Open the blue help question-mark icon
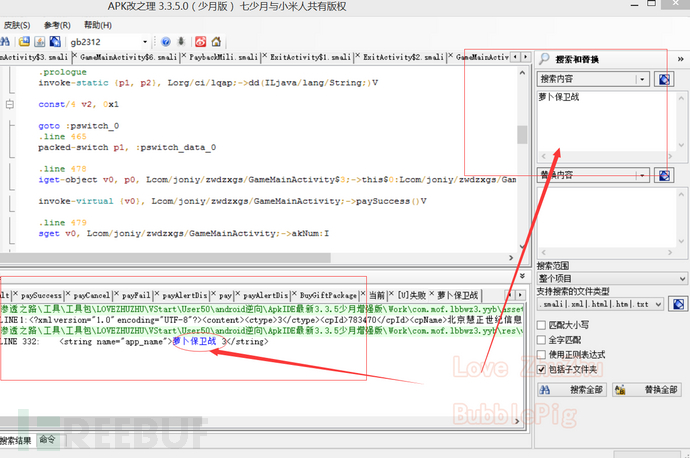This screenshot has height=458, width=690. 165,42
